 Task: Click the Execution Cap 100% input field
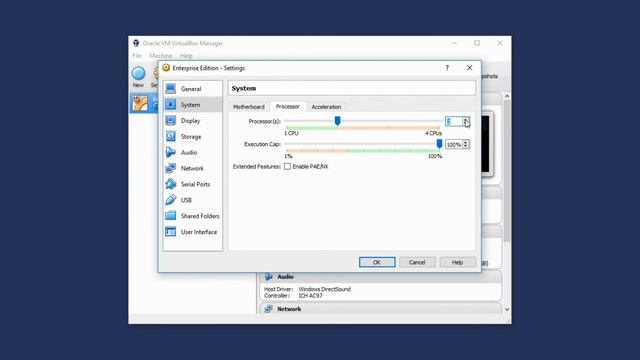point(454,144)
